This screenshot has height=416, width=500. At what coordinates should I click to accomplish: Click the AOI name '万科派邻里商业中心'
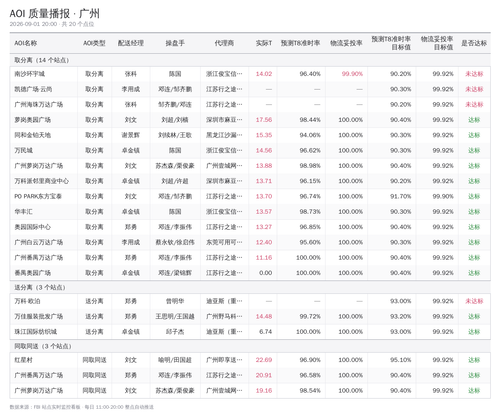tap(42, 181)
